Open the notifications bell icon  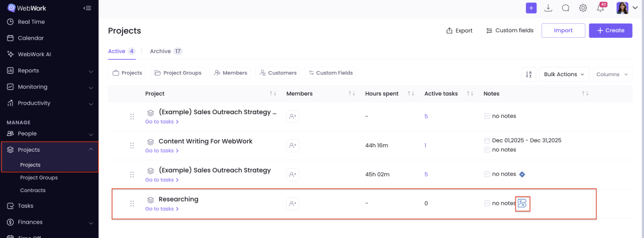(x=601, y=8)
